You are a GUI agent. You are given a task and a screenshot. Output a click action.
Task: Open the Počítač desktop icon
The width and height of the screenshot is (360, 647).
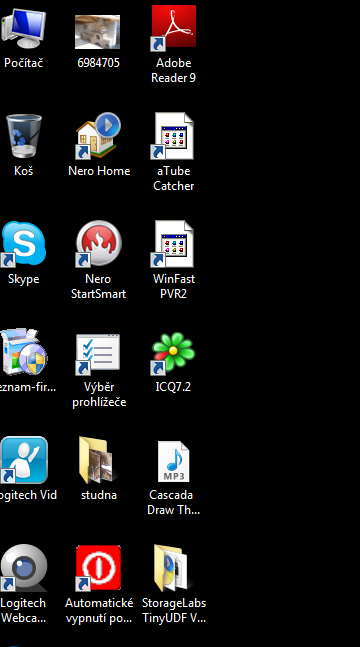tap(23, 28)
